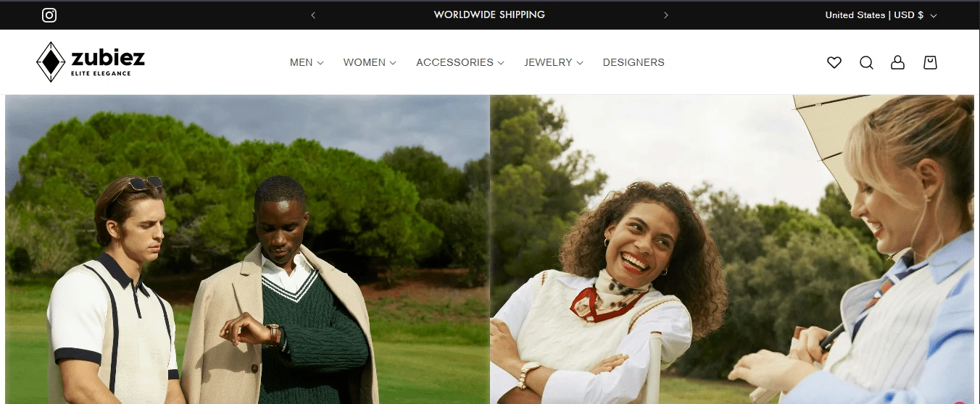Click the women's outdoor banner image
This screenshot has width=980, height=404.
tap(732, 249)
